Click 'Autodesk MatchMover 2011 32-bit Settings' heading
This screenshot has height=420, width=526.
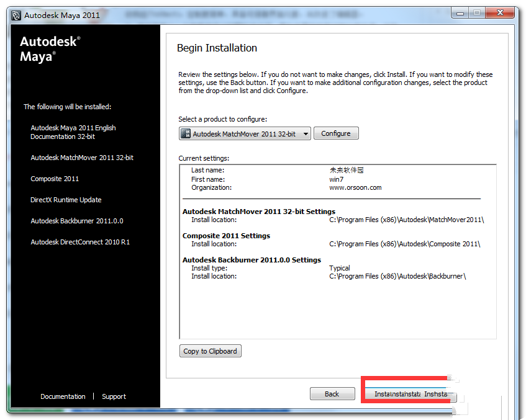pos(259,212)
